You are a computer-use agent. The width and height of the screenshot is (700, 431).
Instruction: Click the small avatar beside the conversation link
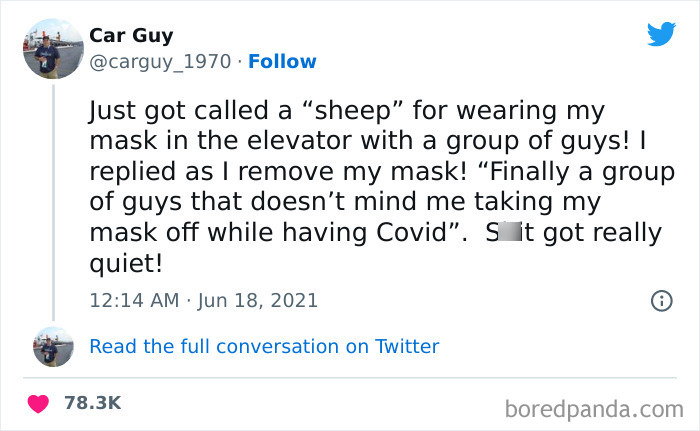(53, 346)
